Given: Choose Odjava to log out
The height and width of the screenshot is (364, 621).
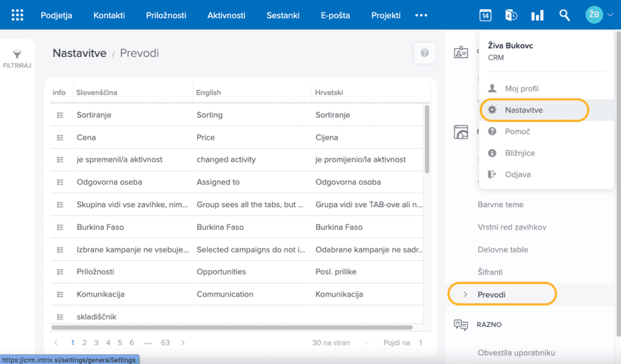Looking at the screenshot, I should [517, 174].
